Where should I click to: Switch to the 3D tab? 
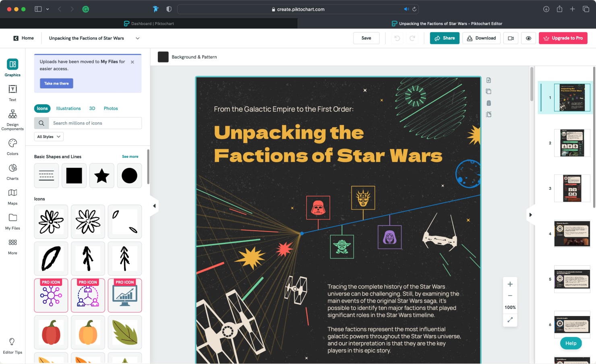[x=92, y=108]
